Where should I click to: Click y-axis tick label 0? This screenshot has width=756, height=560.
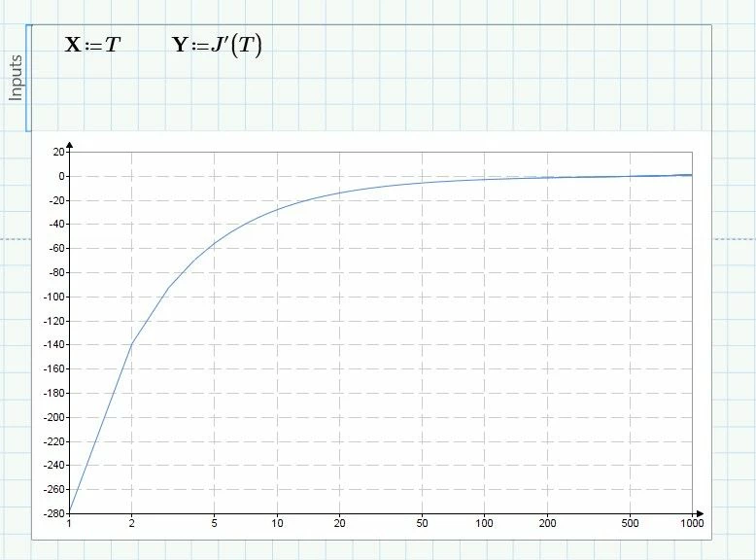pos(61,176)
